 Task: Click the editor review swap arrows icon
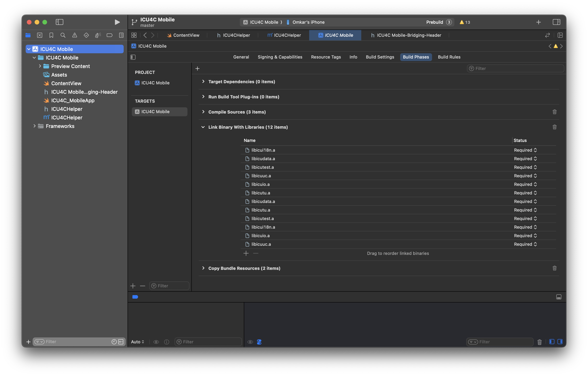point(548,35)
